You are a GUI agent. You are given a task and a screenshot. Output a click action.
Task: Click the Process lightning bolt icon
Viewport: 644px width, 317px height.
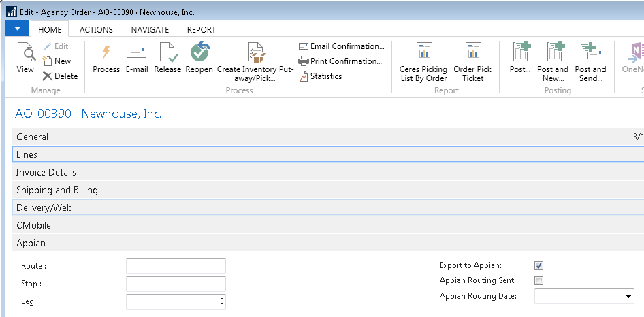click(106, 53)
